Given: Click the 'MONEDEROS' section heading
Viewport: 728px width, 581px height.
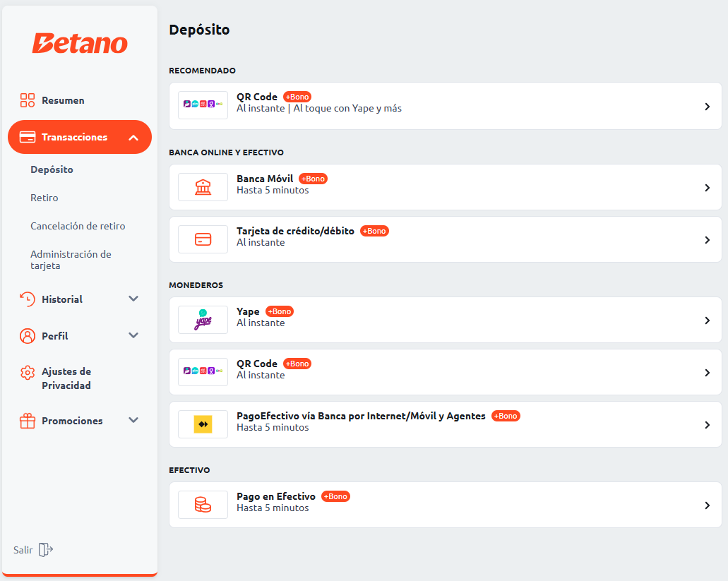Looking at the screenshot, I should [196, 285].
